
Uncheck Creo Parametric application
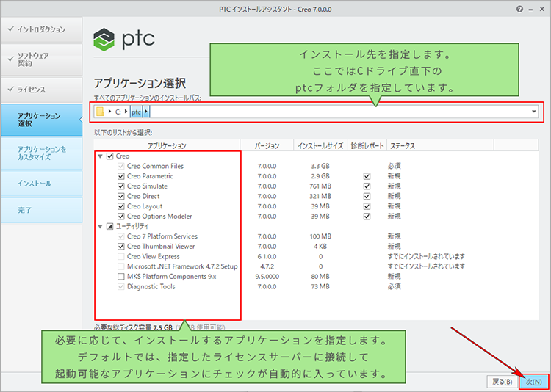pyautogui.click(x=121, y=176)
